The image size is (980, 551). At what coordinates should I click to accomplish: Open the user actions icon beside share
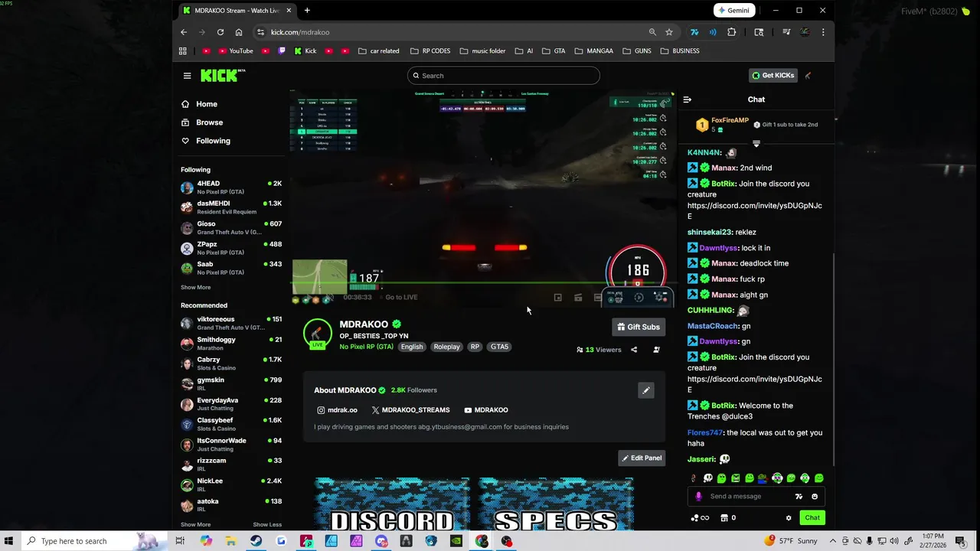point(656,350)
